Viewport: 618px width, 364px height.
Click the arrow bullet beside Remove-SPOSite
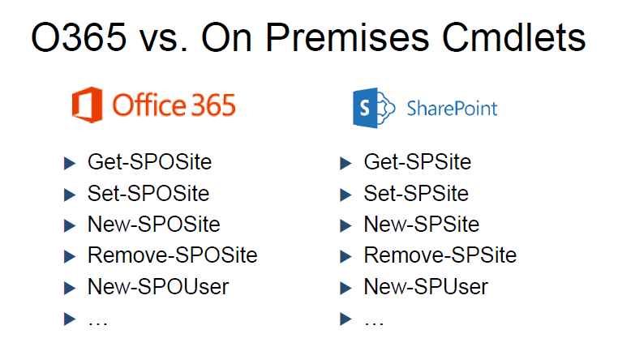coord(70,256)
